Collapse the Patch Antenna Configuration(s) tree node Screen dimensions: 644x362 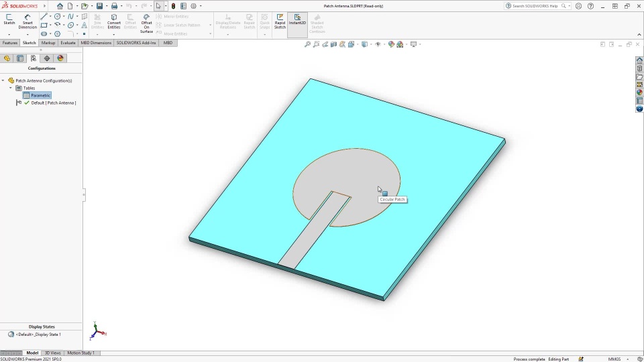click(x=3, y=81)
